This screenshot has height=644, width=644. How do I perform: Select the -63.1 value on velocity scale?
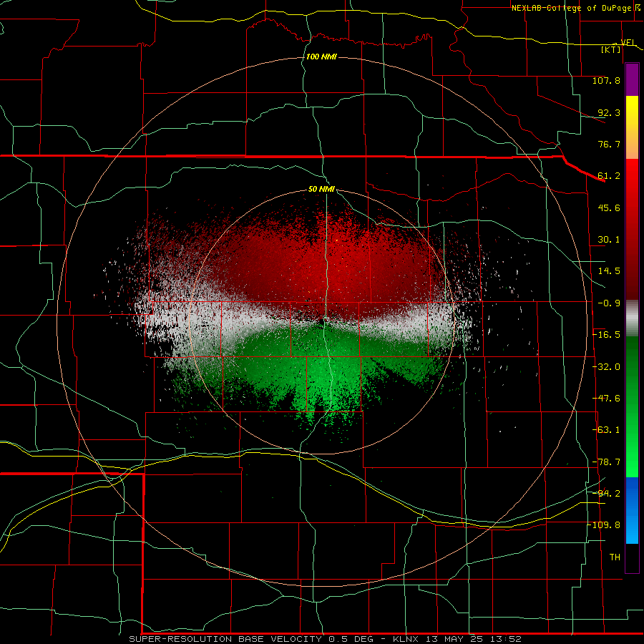point(606,430)
